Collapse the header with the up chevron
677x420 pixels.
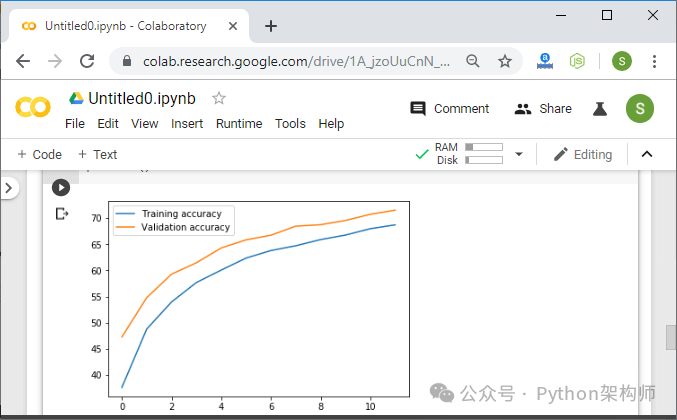[x=647, y=154]
